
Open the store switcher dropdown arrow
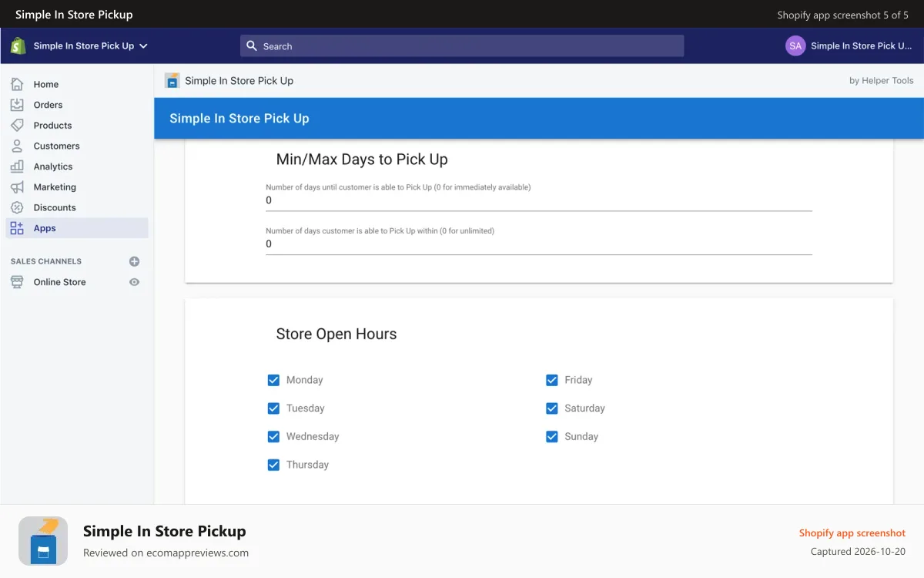click(143, 45)
